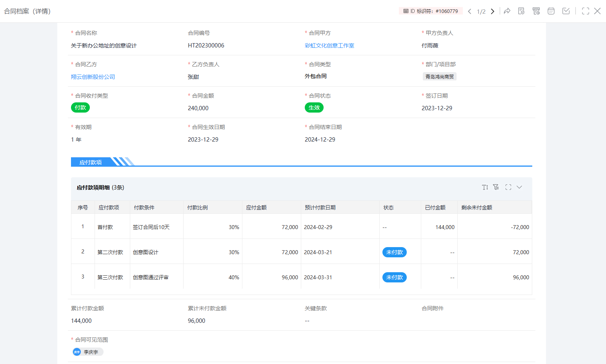Click 未付款 status of 第二次付款 row
Image resolution: width=606 pixels, height=364 pixels.
coord(394,252)
